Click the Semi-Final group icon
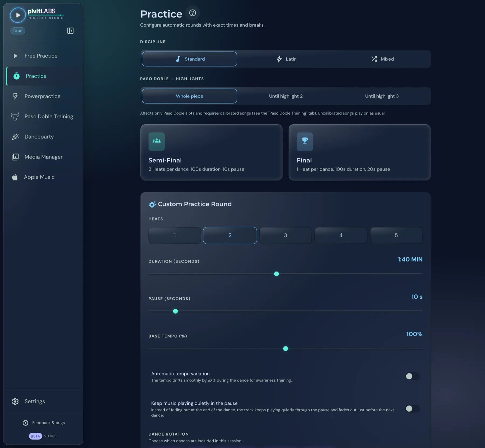485x448 pixels. coord(157,141)
